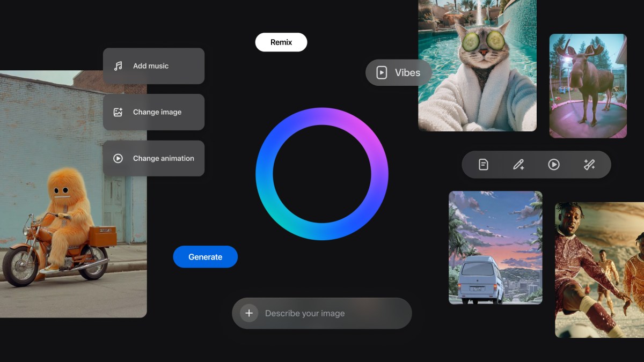The image size is (644, 362).
Task: Toggle the Change animation option
Action: pos(153,158)
